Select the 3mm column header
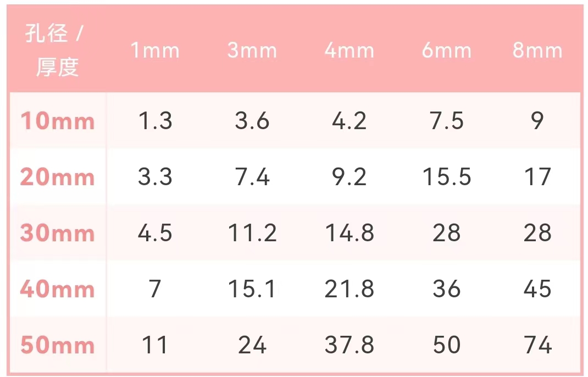 pos(252,50)
